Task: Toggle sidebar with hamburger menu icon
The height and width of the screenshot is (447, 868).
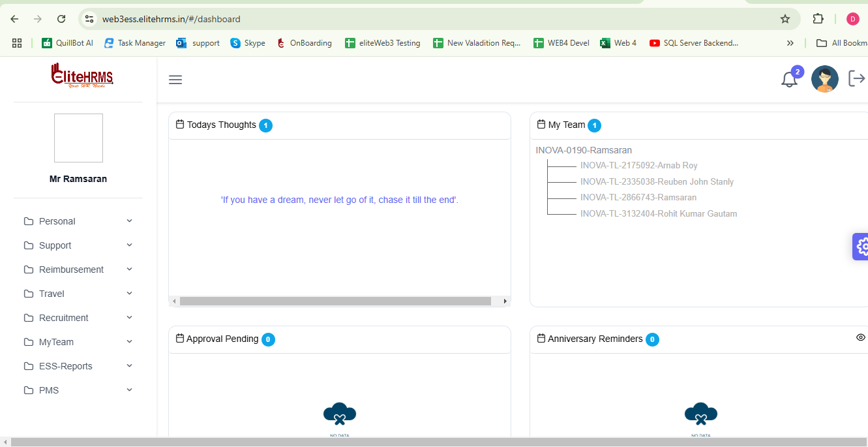Action: (175, 80)
